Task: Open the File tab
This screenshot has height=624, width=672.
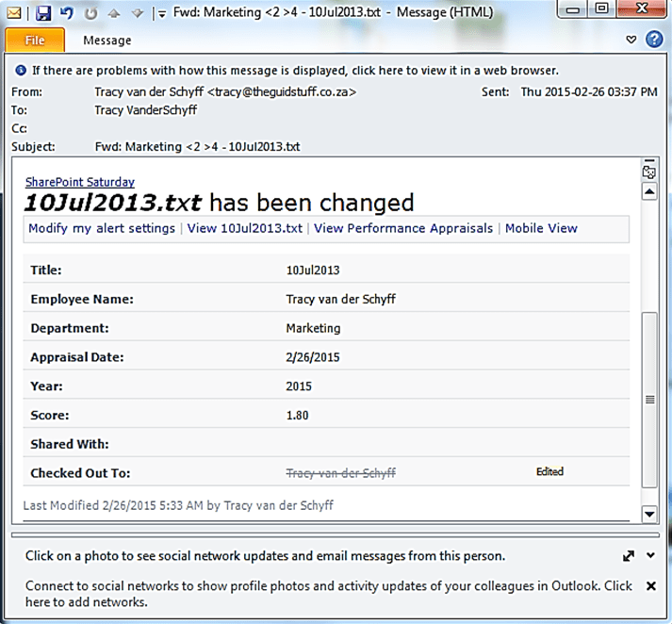Action: (x=35, y=41)
